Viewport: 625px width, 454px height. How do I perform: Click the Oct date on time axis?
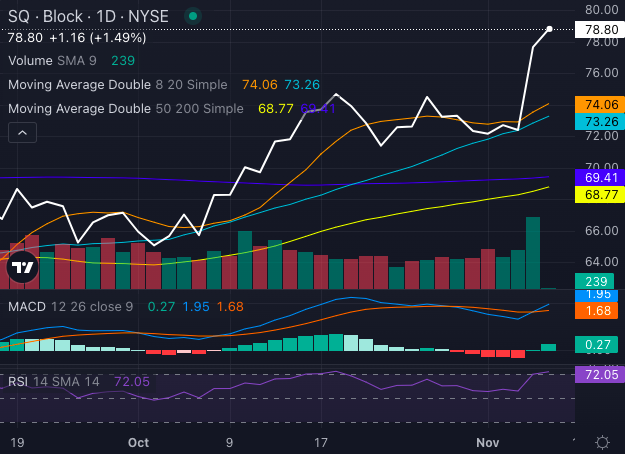point(139,441)
